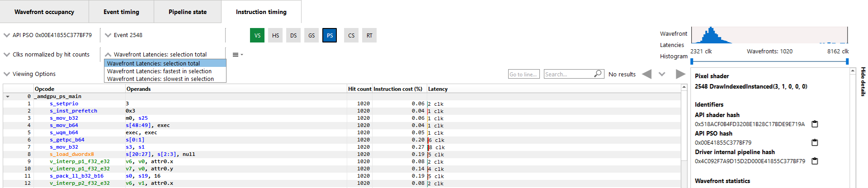Copy the driver internal pipeline hash
The image size is (868, 188).
pos(815,161)
